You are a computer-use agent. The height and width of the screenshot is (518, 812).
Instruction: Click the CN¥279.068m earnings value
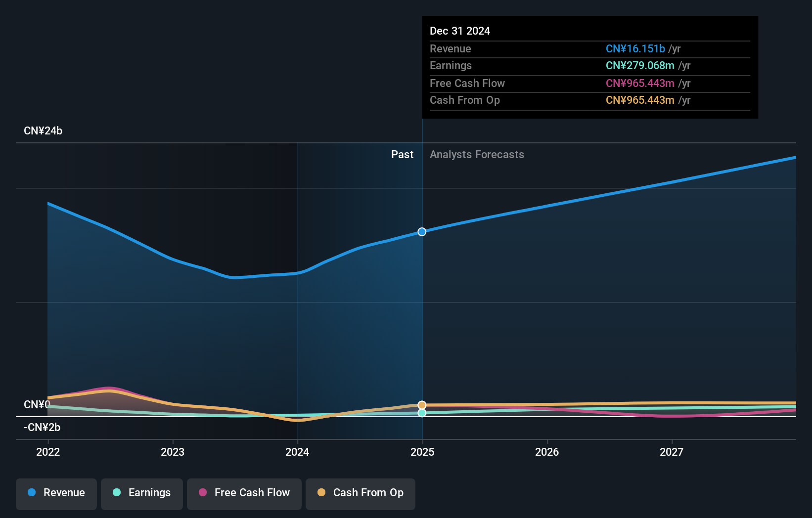pyautogui.click(x=639, y=65)
